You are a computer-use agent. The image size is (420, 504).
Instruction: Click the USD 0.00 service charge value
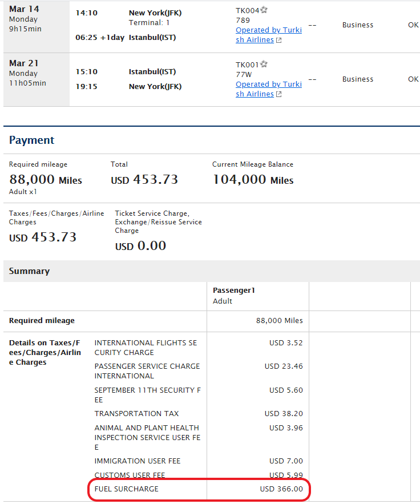[x=140, y=246]
